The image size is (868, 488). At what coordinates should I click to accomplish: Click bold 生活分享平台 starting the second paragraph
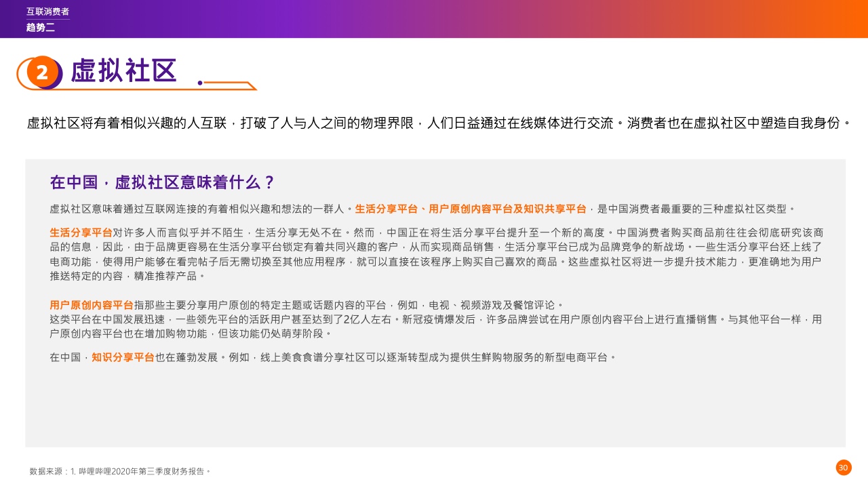coord(81,232)
